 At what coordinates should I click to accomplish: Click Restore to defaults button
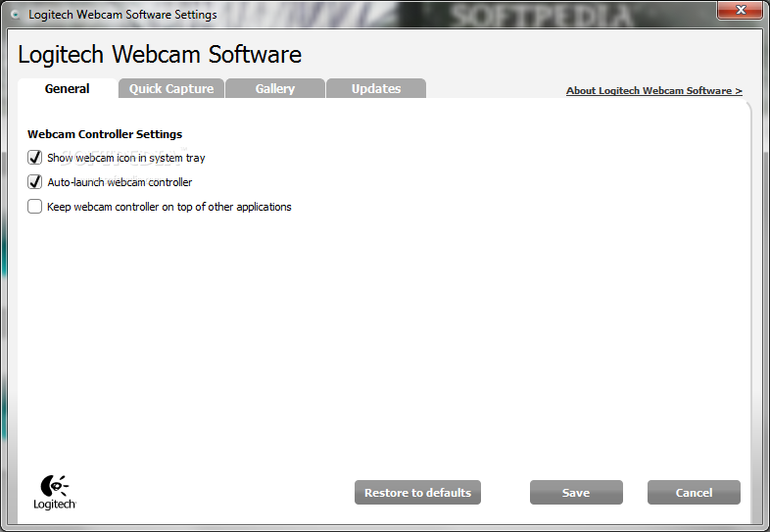(417, 492)
